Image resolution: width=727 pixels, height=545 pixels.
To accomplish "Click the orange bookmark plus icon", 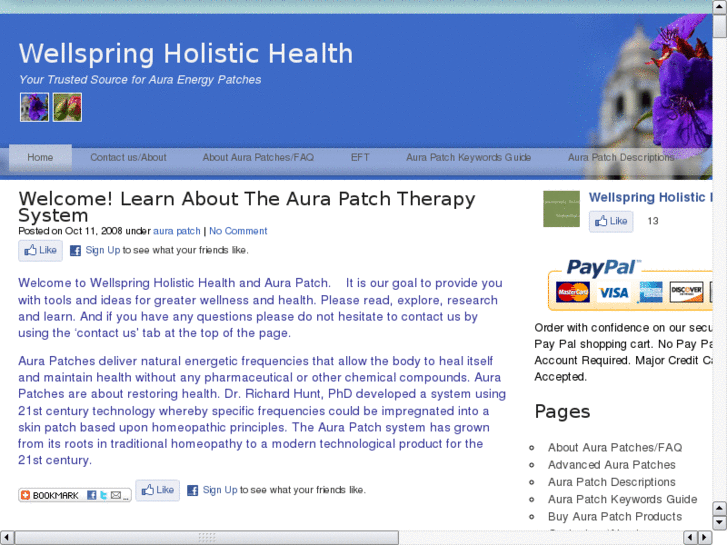I will (26, 495).
